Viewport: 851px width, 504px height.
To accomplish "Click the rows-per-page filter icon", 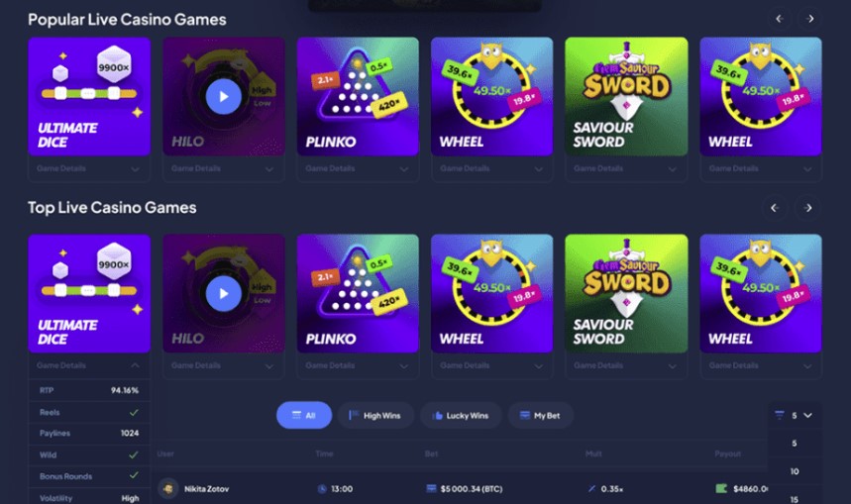I will 780,416.
